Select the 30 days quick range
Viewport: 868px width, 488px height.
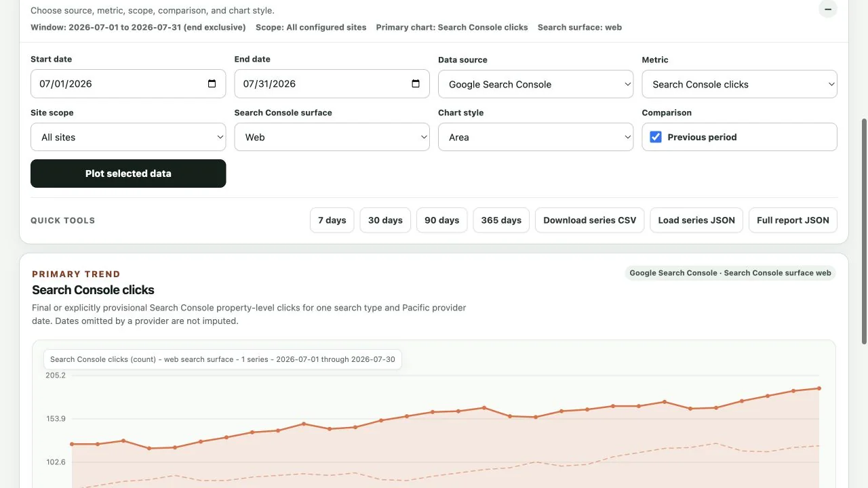[385, 220]
